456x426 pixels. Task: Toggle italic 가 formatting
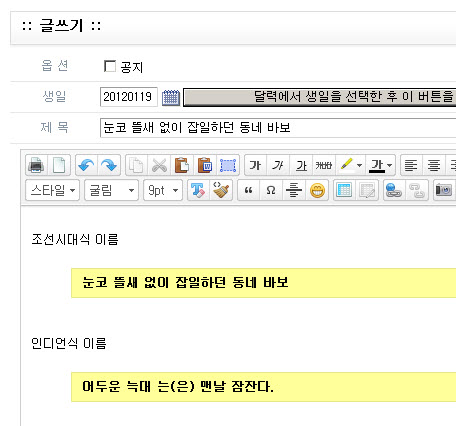click(x=278, y=165)
